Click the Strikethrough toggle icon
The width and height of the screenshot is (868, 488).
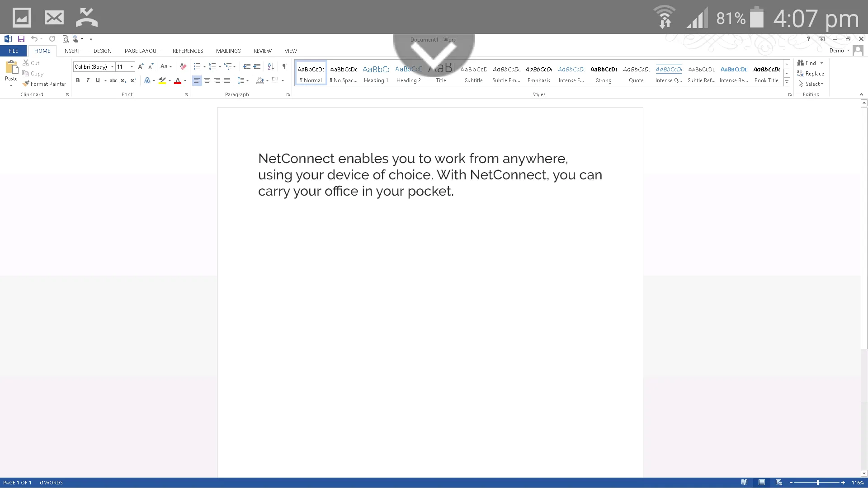113,80
